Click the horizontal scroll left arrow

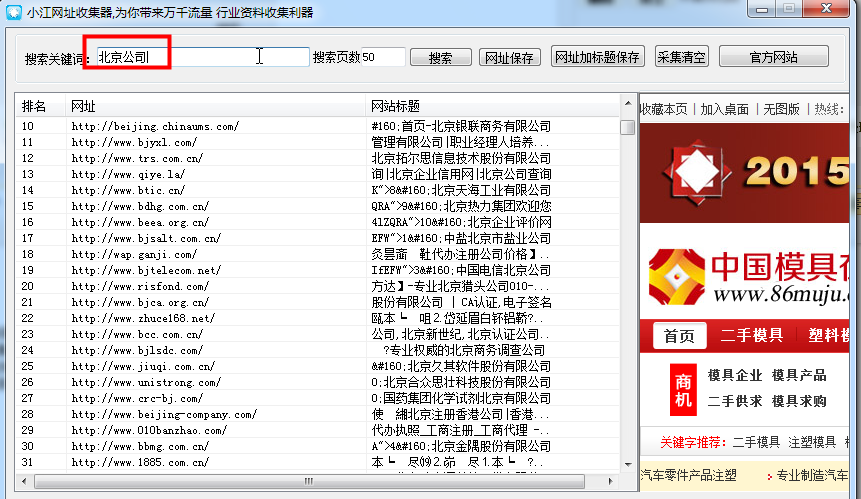[x=24, y=481]
